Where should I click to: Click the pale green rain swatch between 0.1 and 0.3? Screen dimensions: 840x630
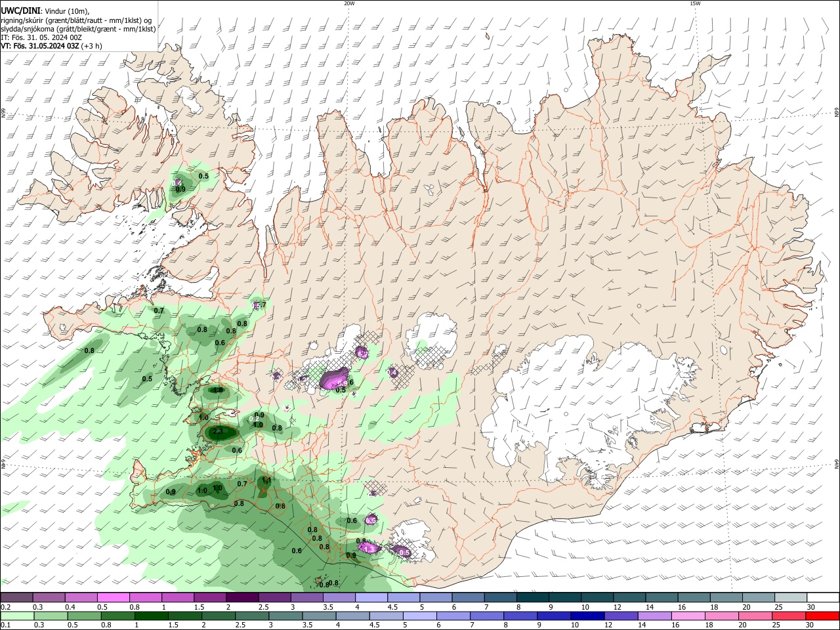pyautogui.click(x=17, y=616)
